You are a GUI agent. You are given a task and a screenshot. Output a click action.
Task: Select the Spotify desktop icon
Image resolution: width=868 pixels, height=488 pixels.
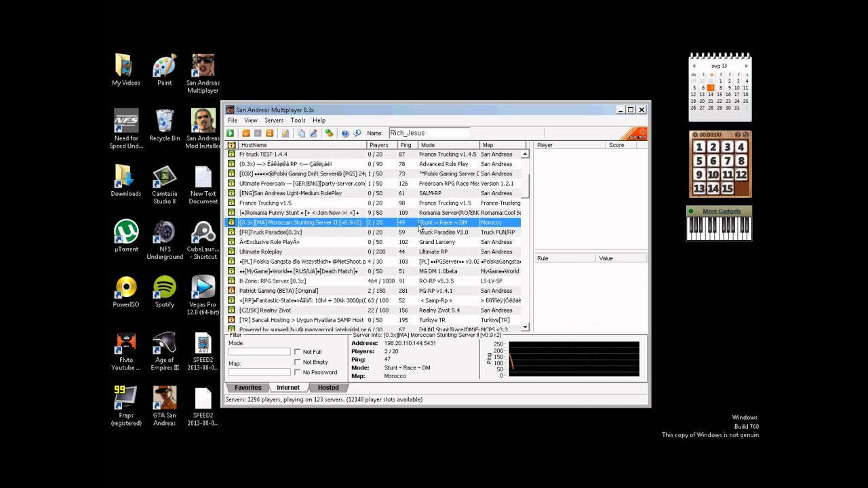pos(164,291)
